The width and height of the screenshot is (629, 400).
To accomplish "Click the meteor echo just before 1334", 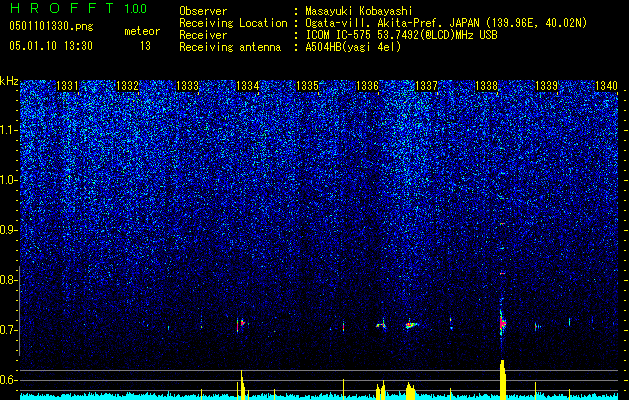I will [240, 324].
